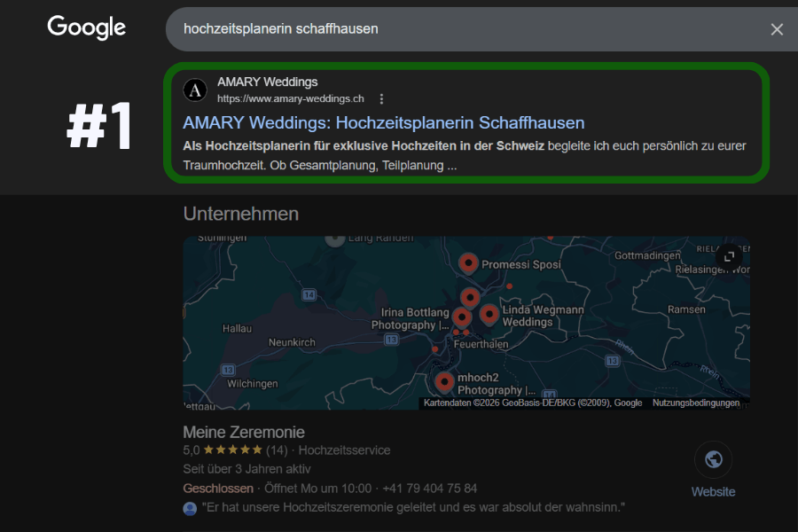Click the Hallau label on the map
The width and height of the screenshot is (798, 532).
pos(237,329)
